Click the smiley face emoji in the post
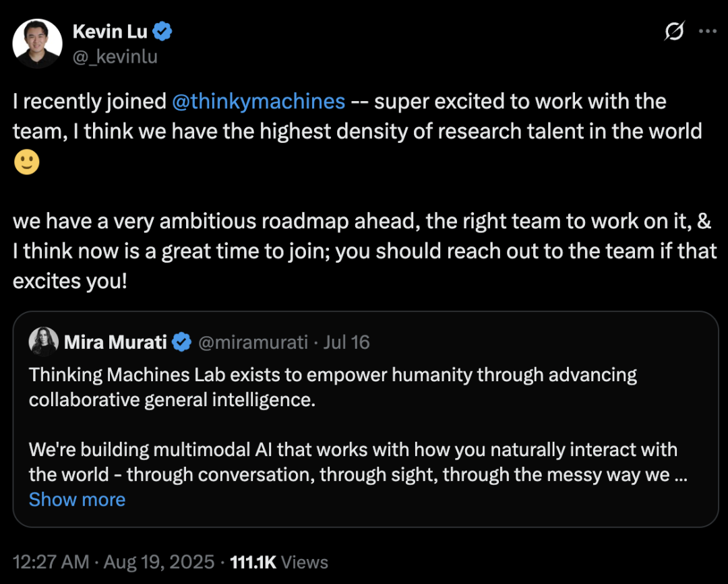The height and width of the screenshot is (584, 728). click(x=27, y=162)
